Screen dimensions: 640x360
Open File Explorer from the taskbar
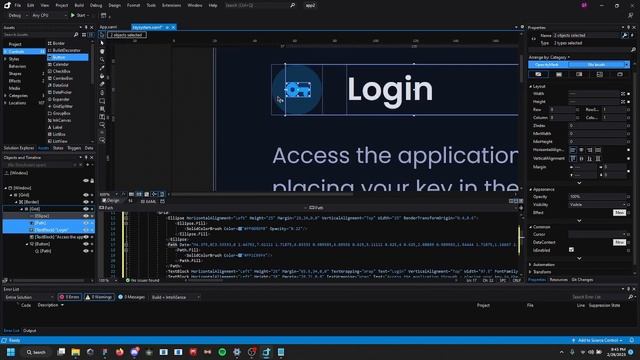76,352
